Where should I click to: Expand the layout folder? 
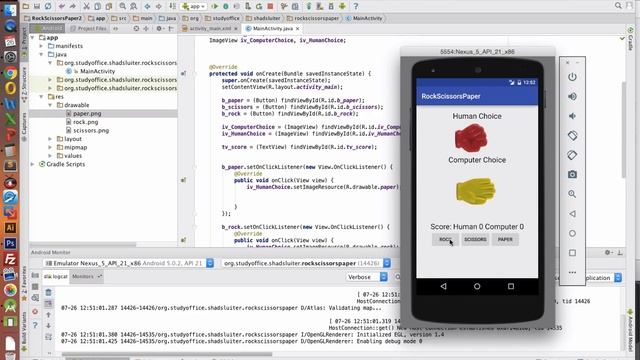(x=50, y=139)
